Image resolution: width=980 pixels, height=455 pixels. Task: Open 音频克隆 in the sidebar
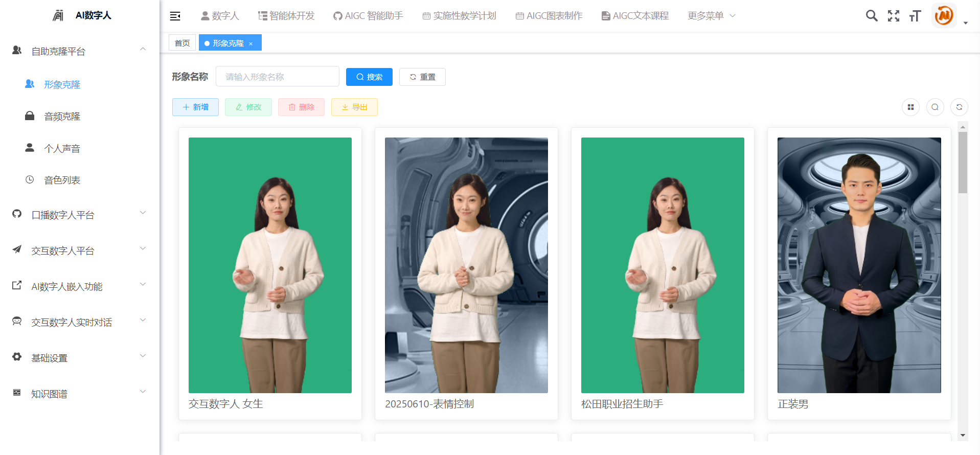[80, 116]
